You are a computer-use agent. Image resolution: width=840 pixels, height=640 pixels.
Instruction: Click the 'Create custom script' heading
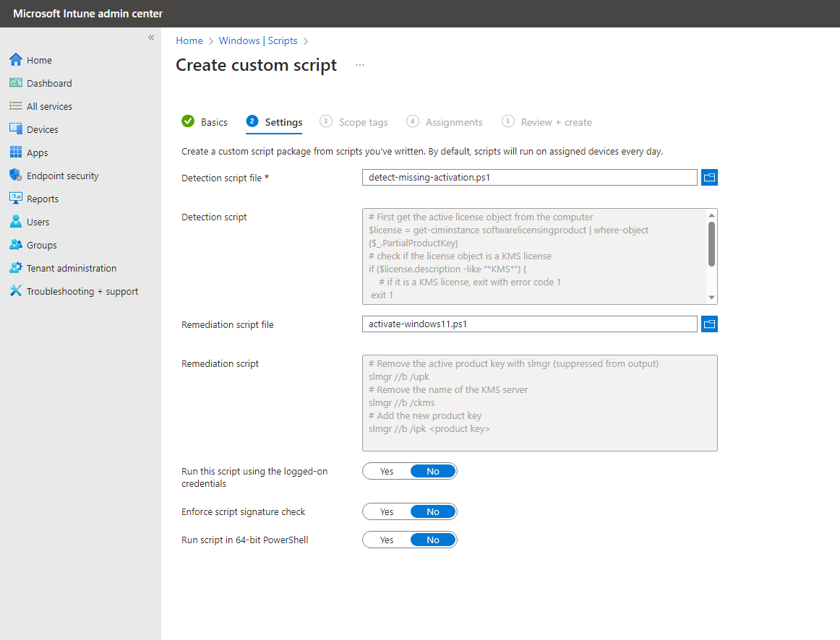coord(256,65)
